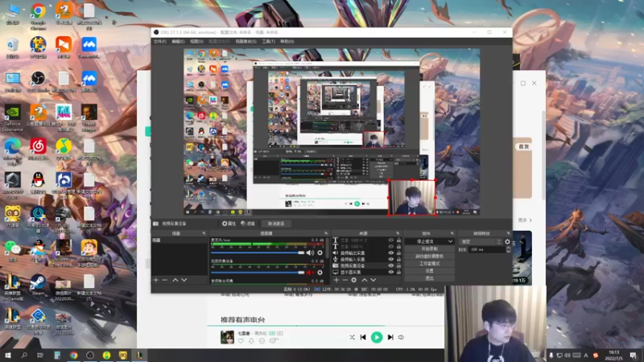Open the scene transition type dropdown
The width and height of the screenshot is (644, 362).
pyautogui.click(x=481, y=242)
